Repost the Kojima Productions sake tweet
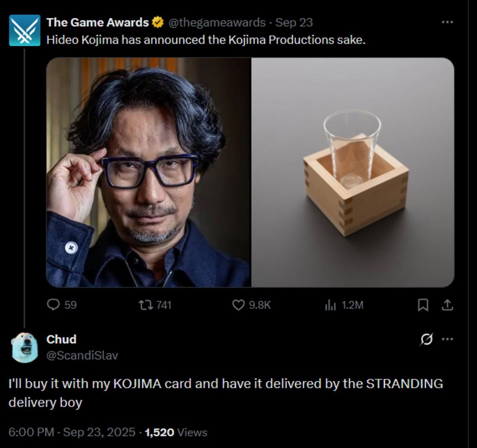This screenshot has height=448, width=477. pos(146,305)
